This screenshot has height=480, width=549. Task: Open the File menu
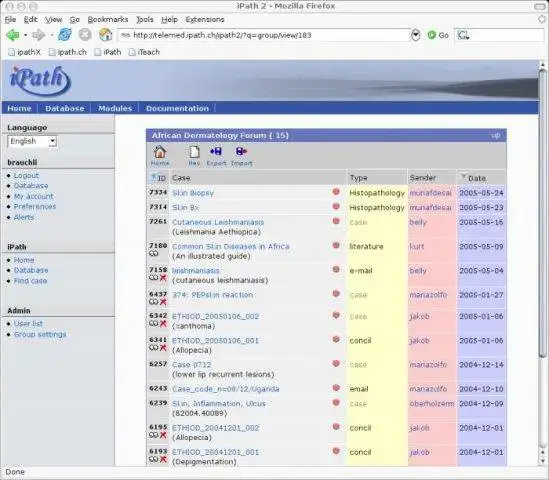point(11,20)
